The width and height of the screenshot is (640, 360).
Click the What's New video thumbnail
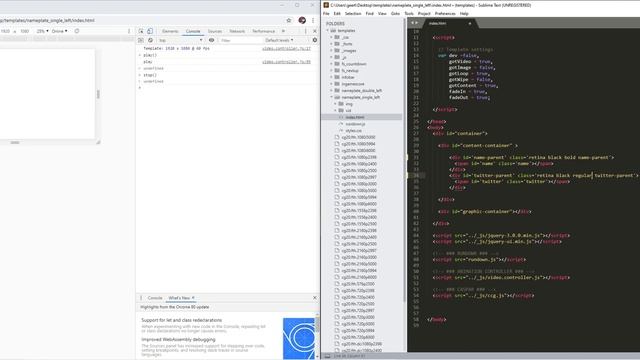click(299, 338)
